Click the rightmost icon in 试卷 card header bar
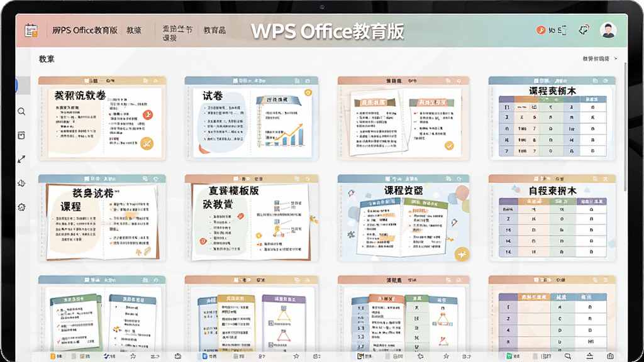 [x=307, y=81]
